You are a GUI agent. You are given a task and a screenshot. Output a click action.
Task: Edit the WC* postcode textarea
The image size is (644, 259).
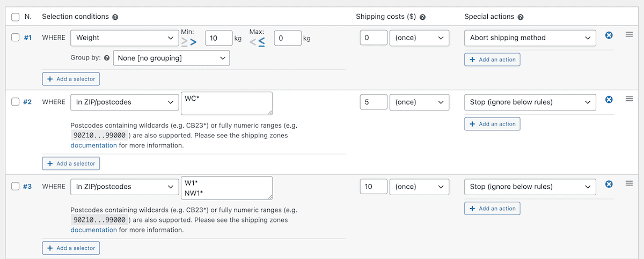tap(227, 103)
